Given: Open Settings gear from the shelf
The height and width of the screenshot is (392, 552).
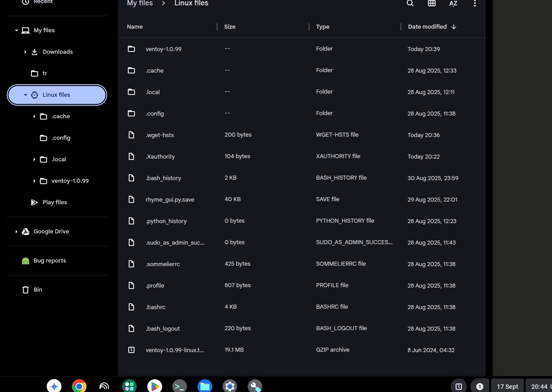Looking at the screenshot, I should click(x=230, y=386).
